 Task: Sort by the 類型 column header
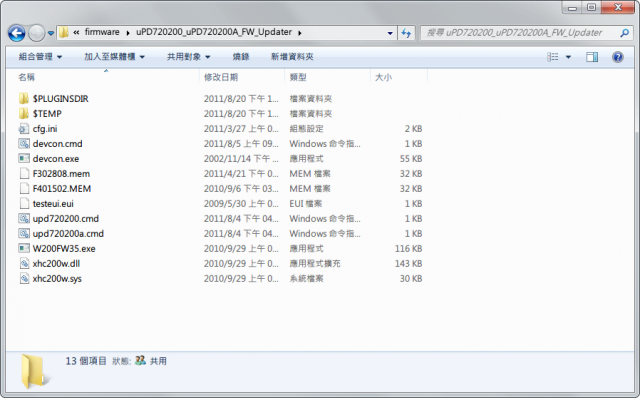298,77
